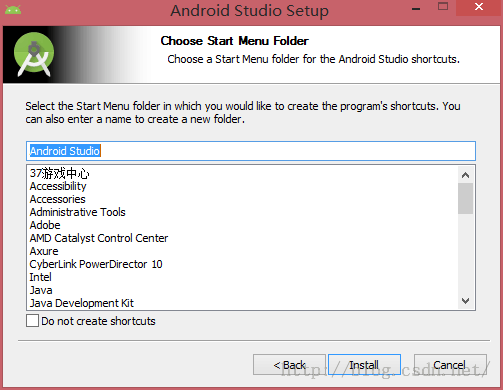
Task: Click the folder list scrollbar thumb
Action: [x=466, y=198]
